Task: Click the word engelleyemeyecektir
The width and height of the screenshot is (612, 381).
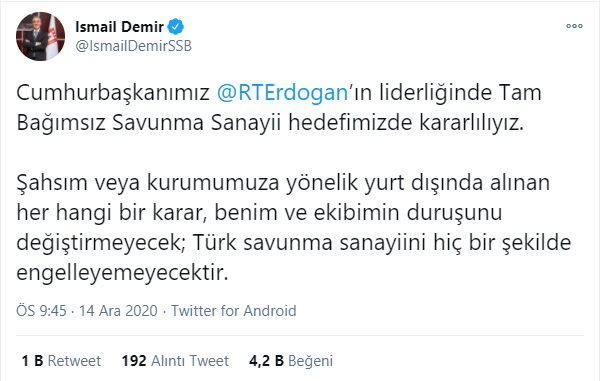Action: point(122,273)
